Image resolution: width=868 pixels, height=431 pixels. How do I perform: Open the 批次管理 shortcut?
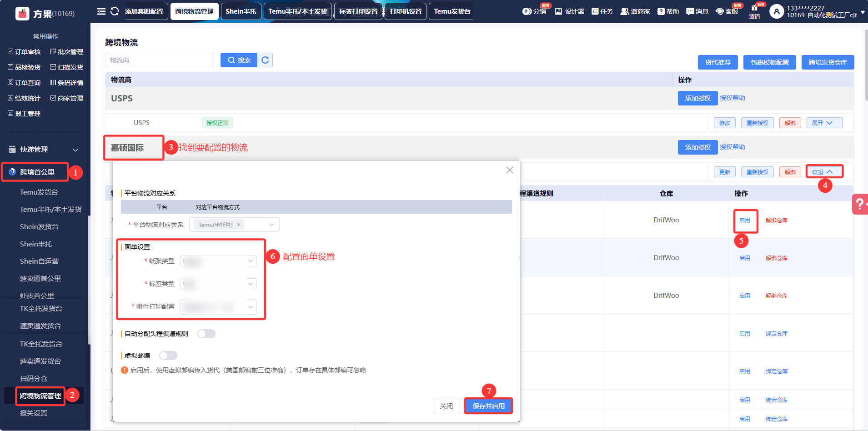click(x=67, y=52)
